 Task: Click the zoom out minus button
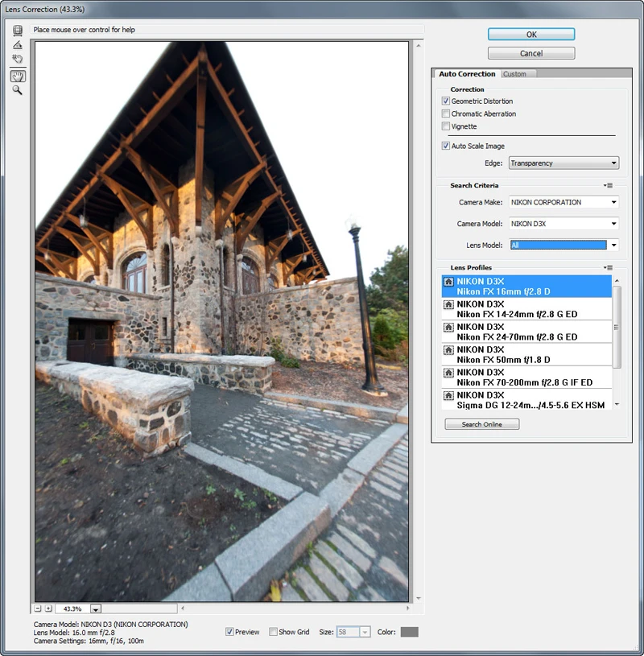click(38, 609)
